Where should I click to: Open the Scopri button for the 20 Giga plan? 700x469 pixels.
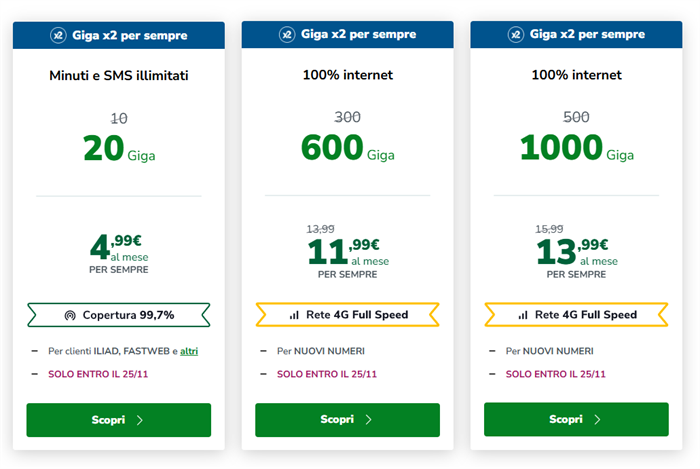pos(119,420)
